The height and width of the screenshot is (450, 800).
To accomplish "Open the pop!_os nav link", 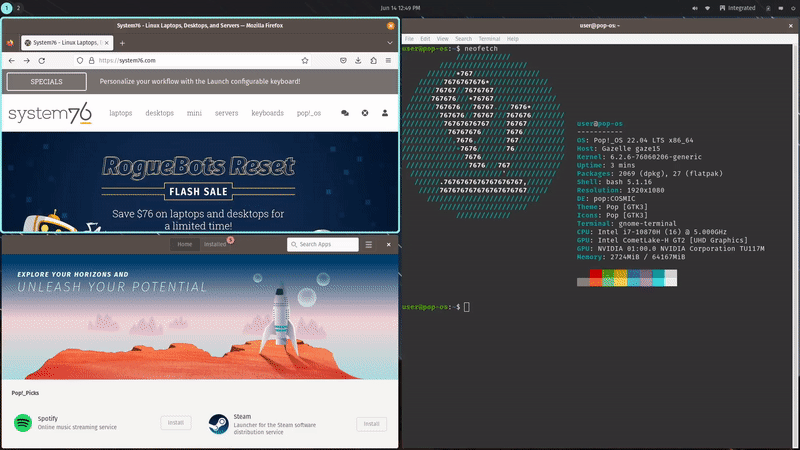I will pos(309,113).
